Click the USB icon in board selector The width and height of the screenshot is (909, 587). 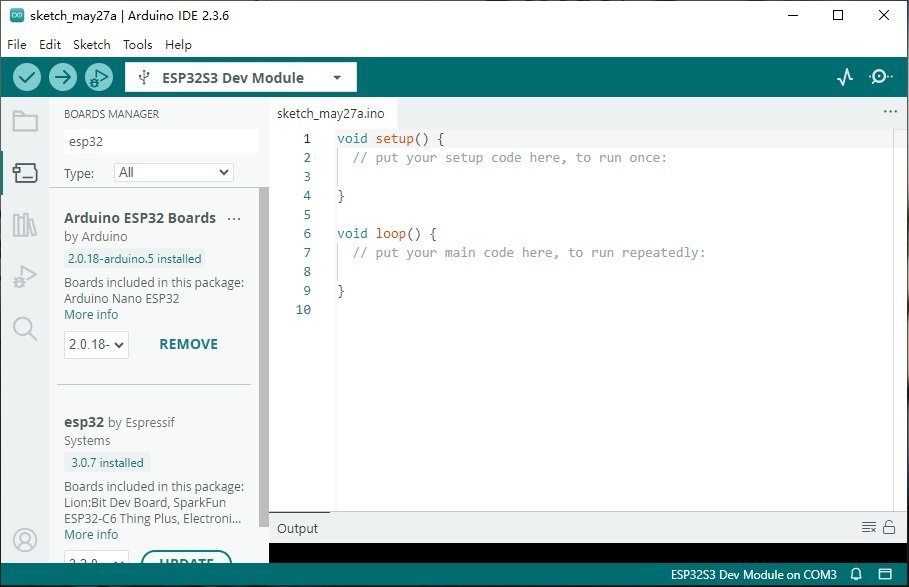[x=144, y=77]
